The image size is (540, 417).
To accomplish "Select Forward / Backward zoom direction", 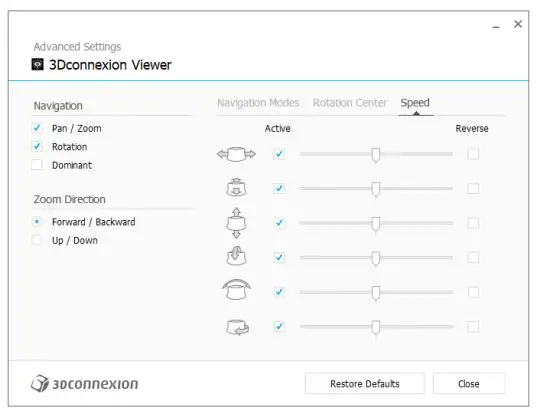I will (37, 221).
